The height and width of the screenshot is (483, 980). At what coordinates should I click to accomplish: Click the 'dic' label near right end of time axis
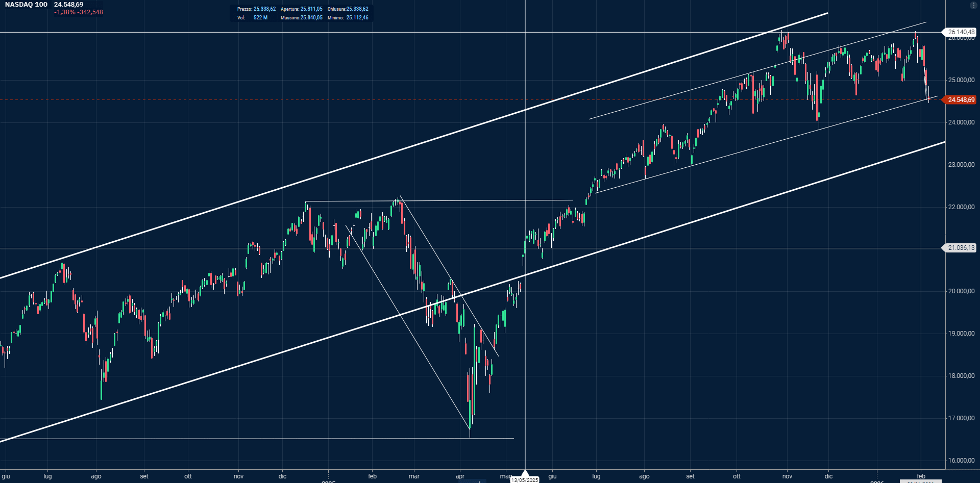tap(828, 476)
